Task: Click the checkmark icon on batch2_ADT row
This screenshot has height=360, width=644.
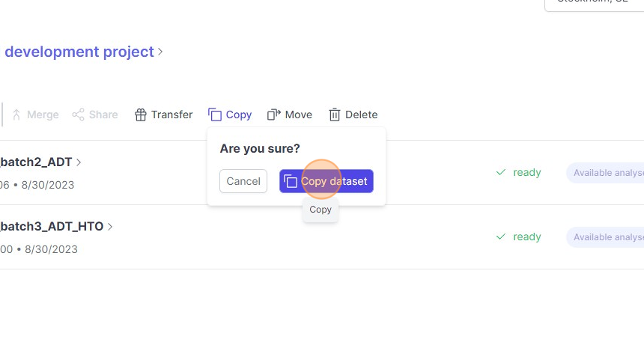Action: click(500, 172)
